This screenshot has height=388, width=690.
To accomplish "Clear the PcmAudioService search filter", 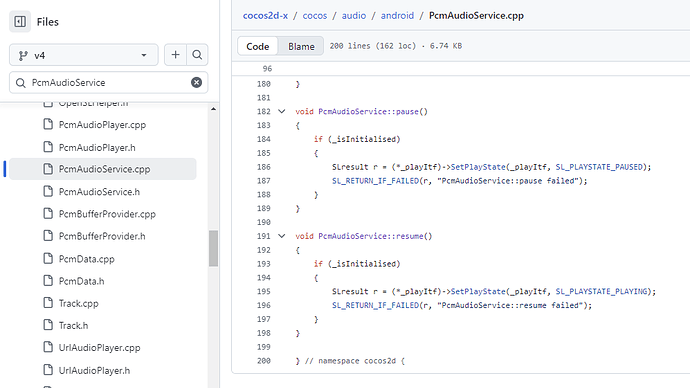I will [x=196, y=82].
